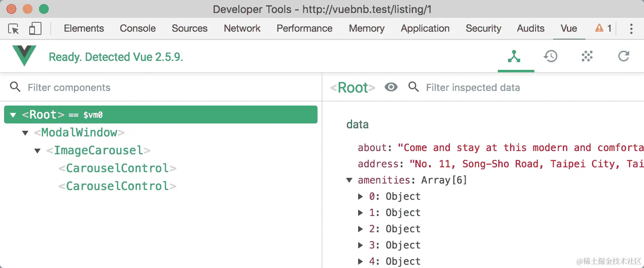This screenshot has height=268, width=644.
Task: Select the ImageCarousel component
Action: pos(98,151)
